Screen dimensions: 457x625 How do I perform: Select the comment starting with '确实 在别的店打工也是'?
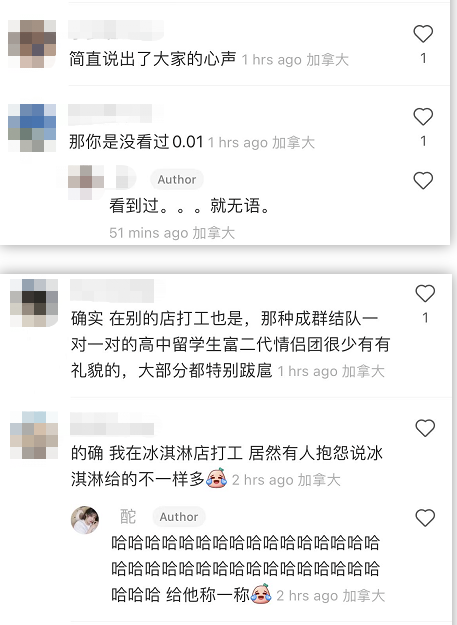pyautogui.click(x=230, y=344)
